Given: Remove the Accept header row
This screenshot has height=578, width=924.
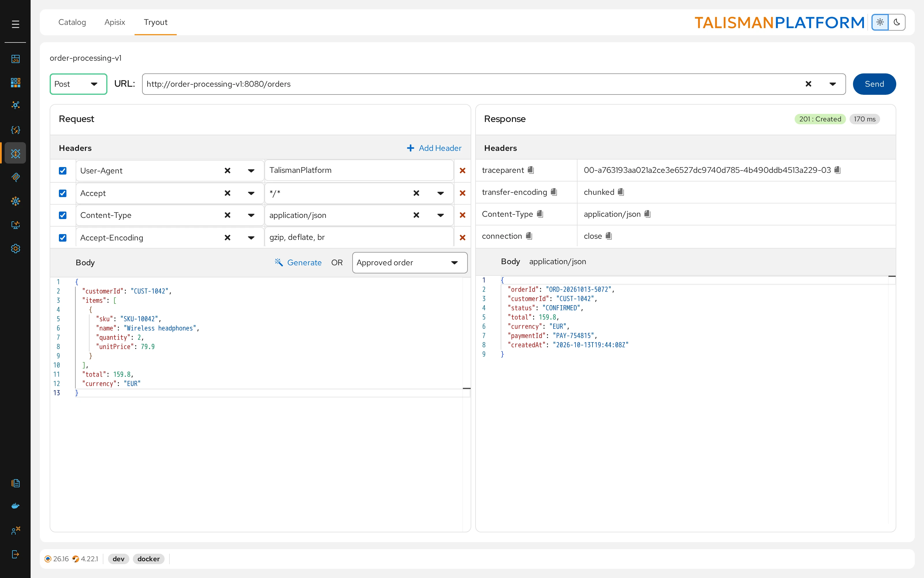Looking at the screenshot, I should (x=462, y=193).
